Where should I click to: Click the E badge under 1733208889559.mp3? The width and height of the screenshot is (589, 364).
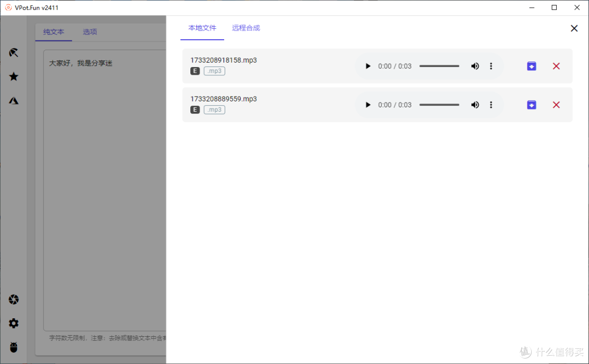[195, 110]
